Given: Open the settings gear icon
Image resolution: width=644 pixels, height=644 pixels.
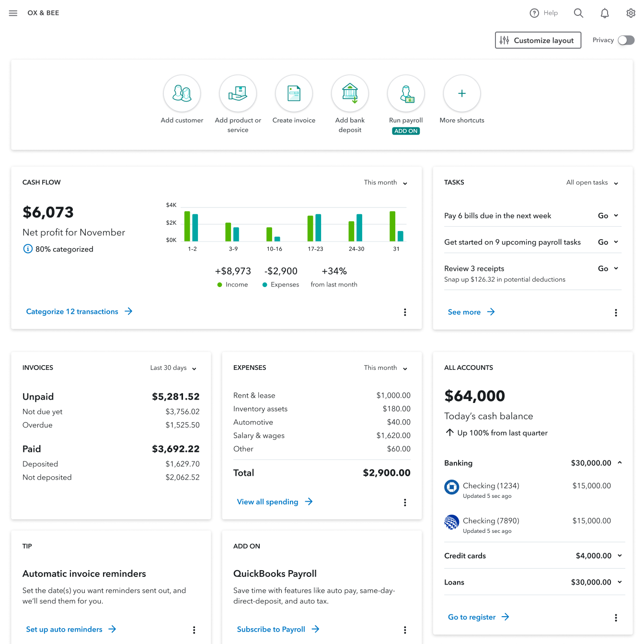Looking at the screenshot, I should point(631,13).
